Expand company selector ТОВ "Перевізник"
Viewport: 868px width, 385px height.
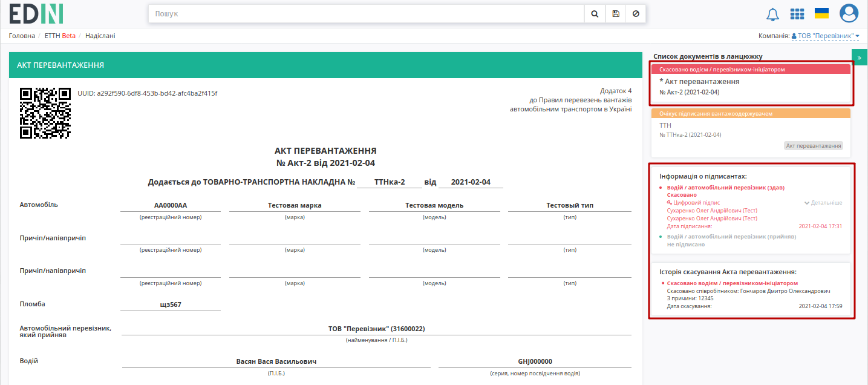coord(825,36)
